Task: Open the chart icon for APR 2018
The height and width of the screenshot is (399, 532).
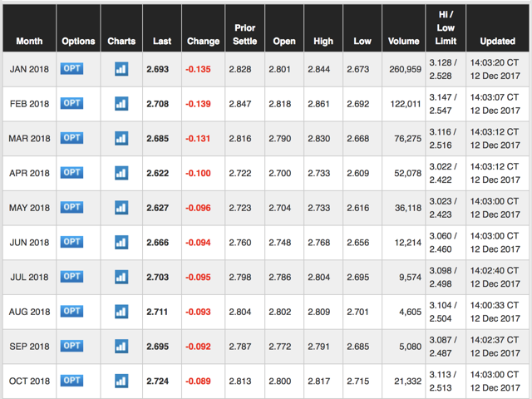Action: point(121,173)
